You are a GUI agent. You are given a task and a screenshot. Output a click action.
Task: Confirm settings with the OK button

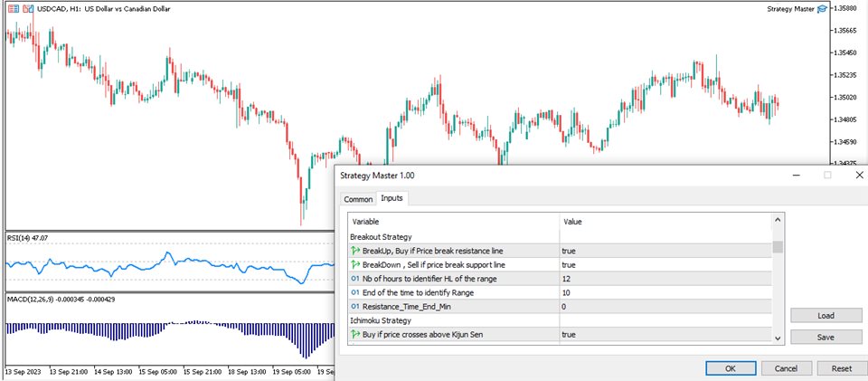coord(731,368)
